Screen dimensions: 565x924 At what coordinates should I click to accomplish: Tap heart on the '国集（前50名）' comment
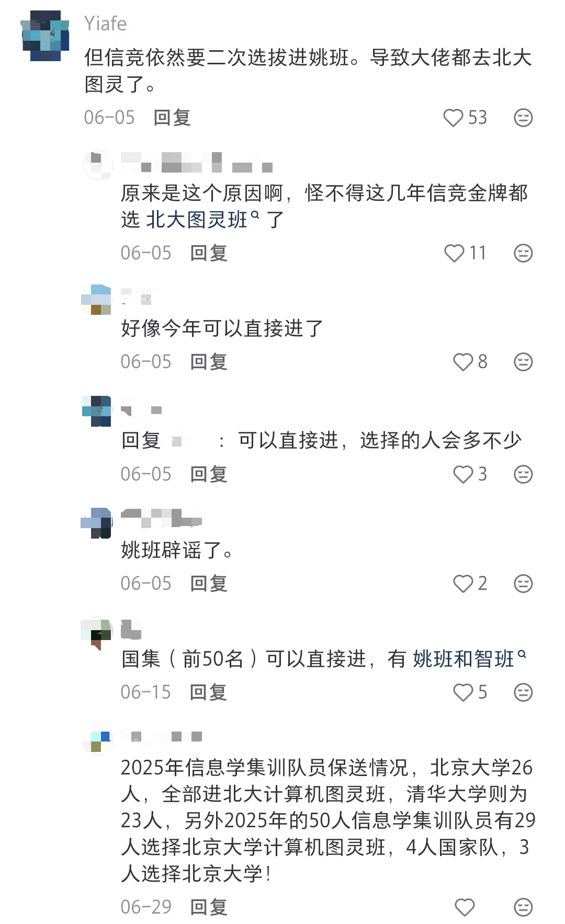click(463, 692)
